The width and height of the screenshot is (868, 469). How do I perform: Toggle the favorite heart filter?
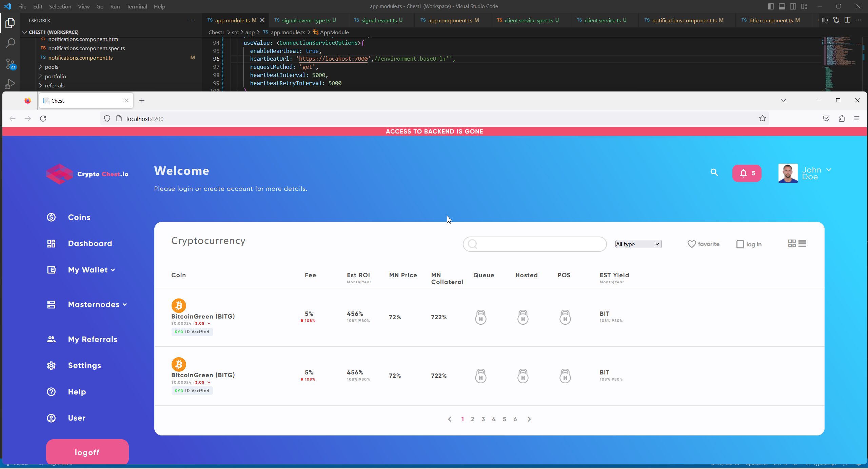point(691,244)
